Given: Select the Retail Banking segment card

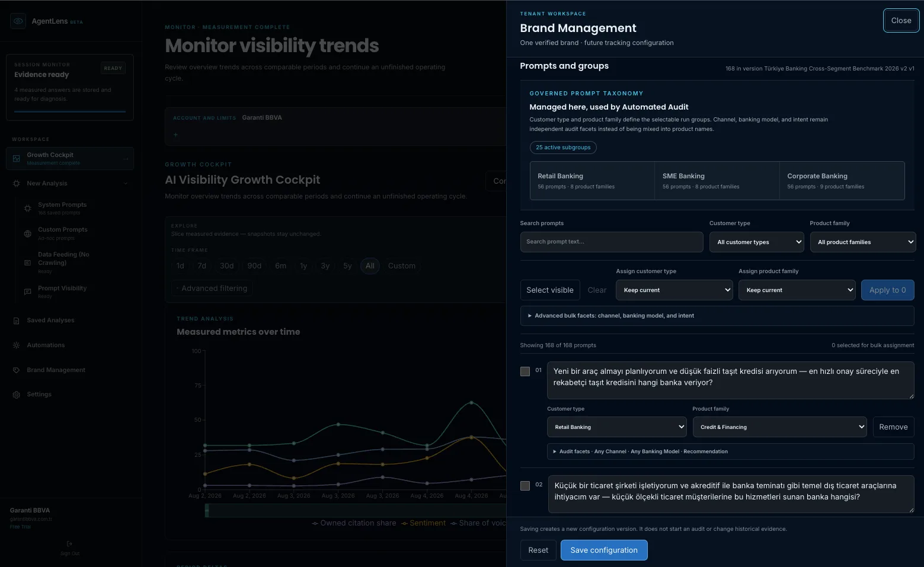Looking at the screenshot, I should pos(592,181).
